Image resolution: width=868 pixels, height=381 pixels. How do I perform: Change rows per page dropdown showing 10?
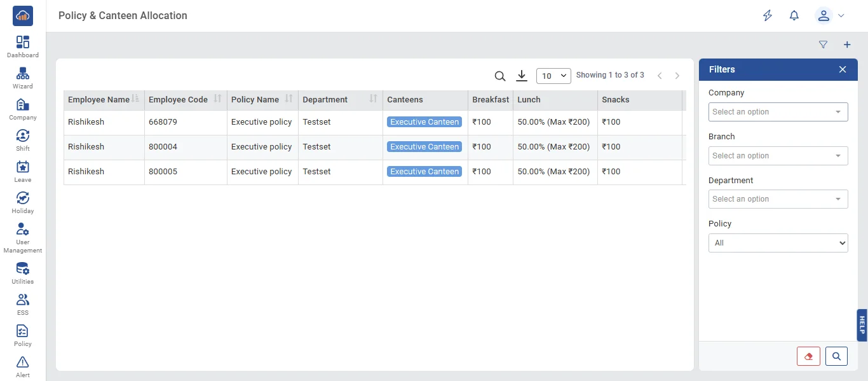click(553, 76)
